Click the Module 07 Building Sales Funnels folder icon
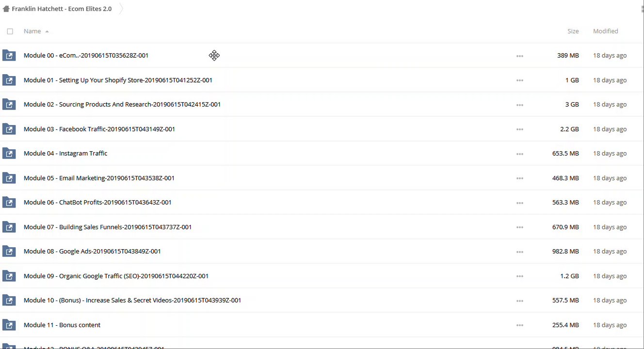The width and height of the screenshot is (644, 349). pos(9,227)
